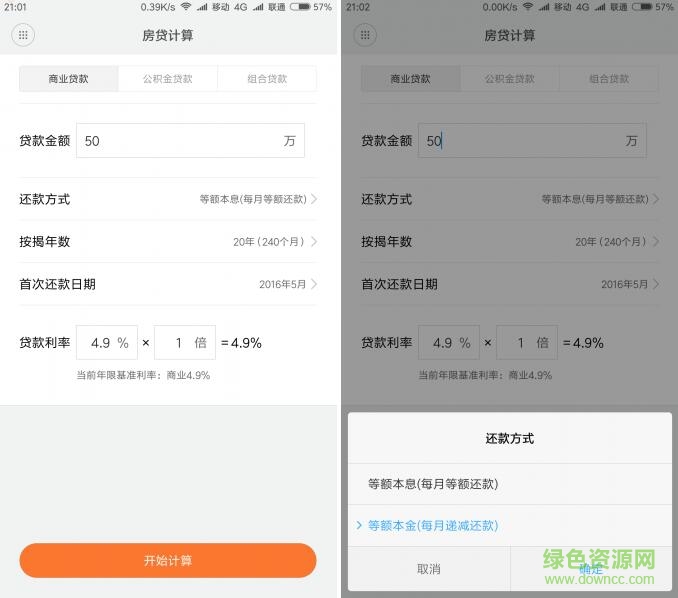Switch to 组合贷款 tab on the left screen
This screenshot has width=678, height=598.
266,79
